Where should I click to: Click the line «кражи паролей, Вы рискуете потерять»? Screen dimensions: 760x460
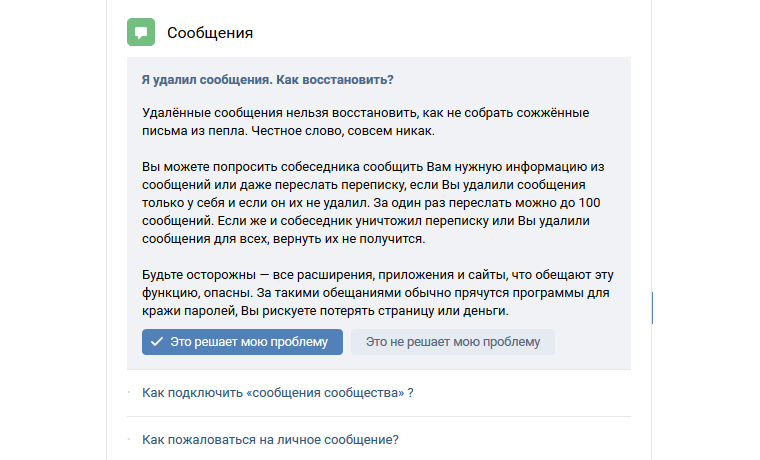pyautogui.click(x=325, y=311)
